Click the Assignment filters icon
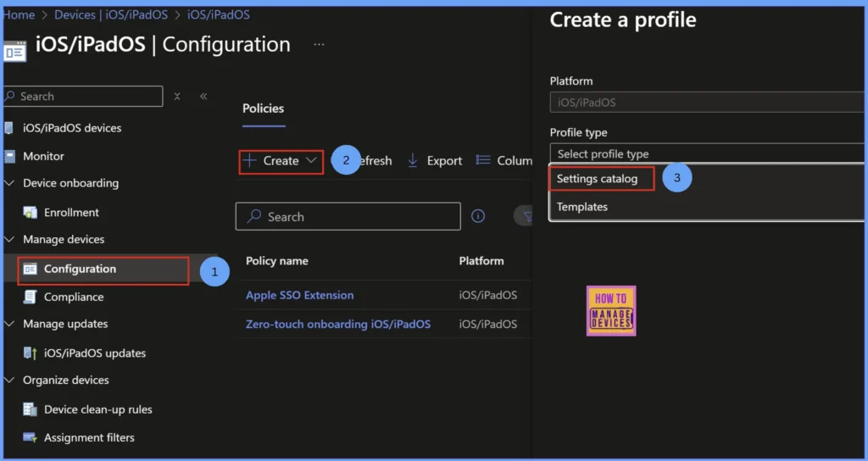868x461 pixels. [x=30, y=438]
